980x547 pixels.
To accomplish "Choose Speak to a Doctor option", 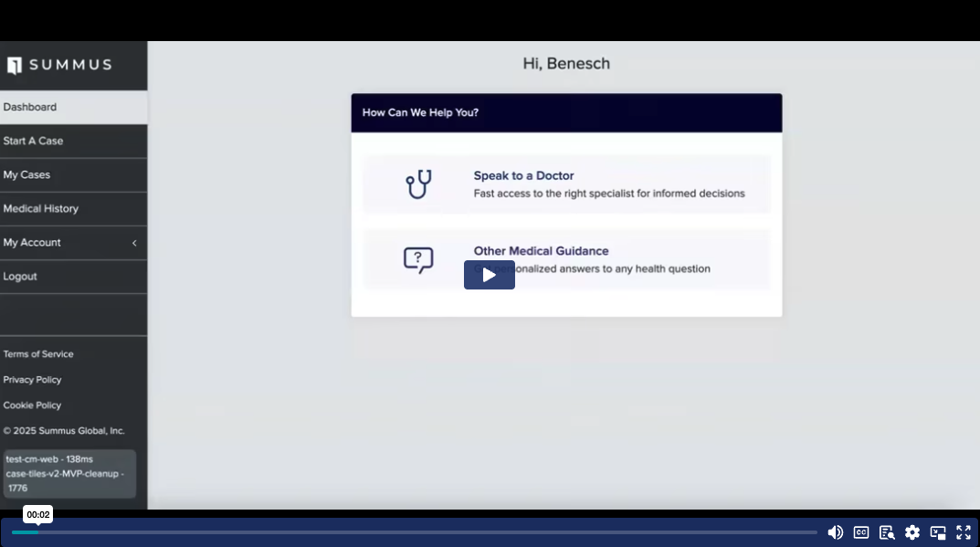I will pos(523,175).
